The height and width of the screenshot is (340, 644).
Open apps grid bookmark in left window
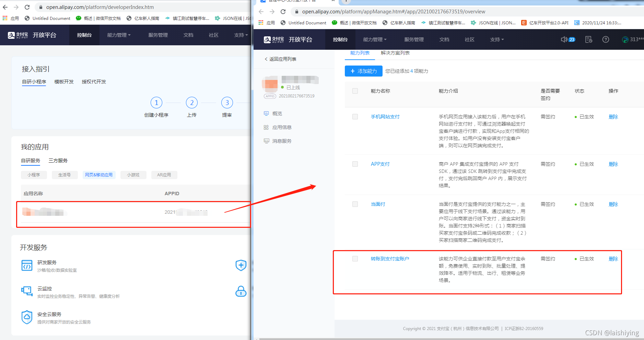point(5,18)
